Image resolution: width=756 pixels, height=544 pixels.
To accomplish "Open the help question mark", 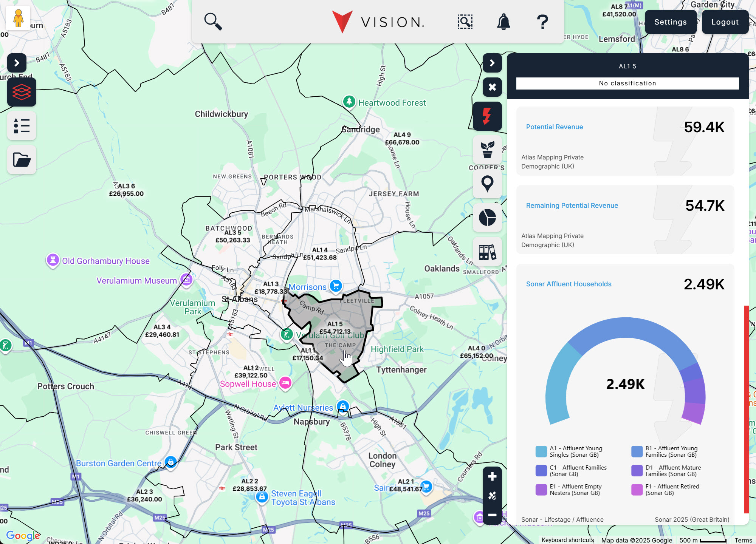I will (x=542, y=22).
